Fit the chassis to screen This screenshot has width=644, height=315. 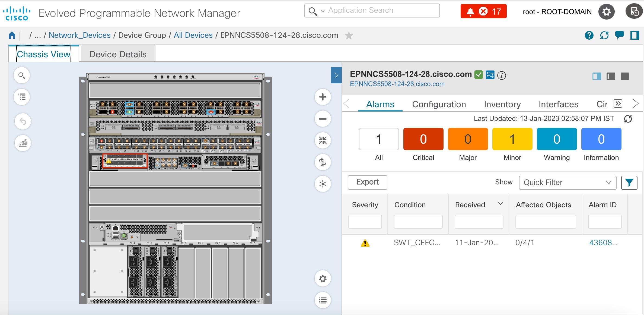coord(323,140)
